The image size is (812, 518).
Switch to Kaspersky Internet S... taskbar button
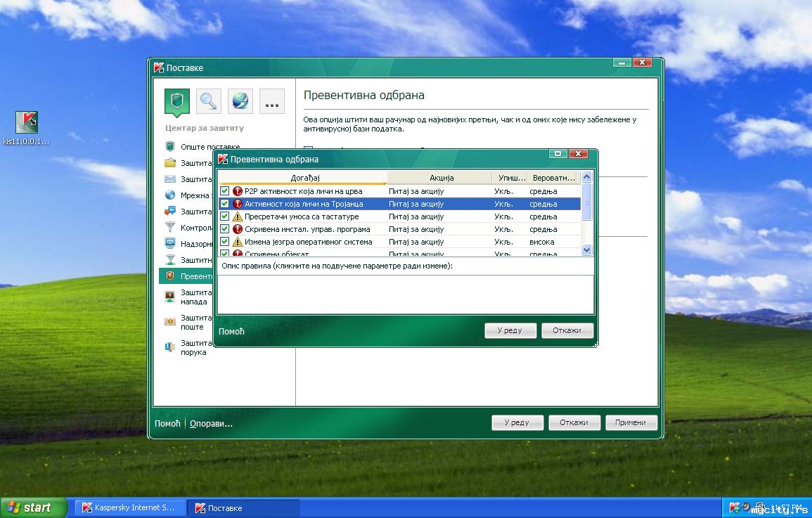click(x=131, y=507)
